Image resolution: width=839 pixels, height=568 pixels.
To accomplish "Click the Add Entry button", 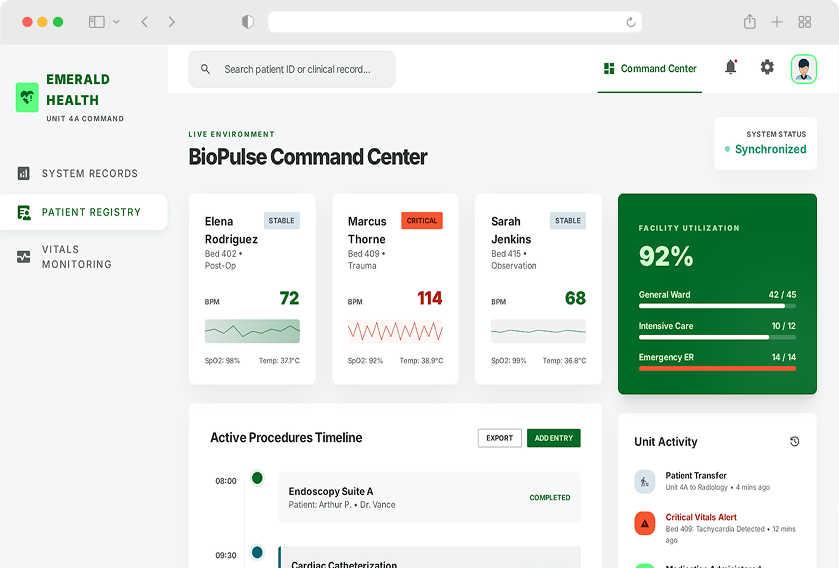I will (554, 438).
